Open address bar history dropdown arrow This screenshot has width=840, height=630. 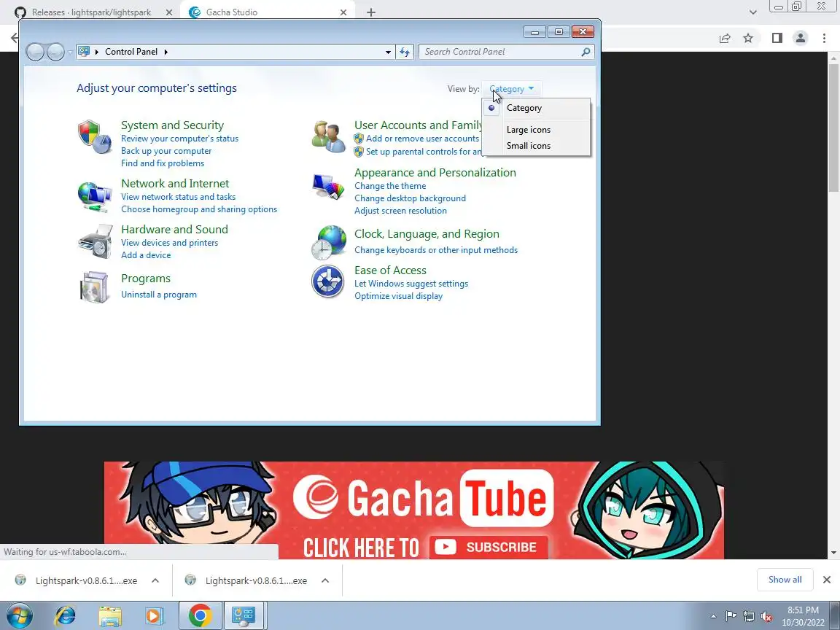(x=388, y=52)
